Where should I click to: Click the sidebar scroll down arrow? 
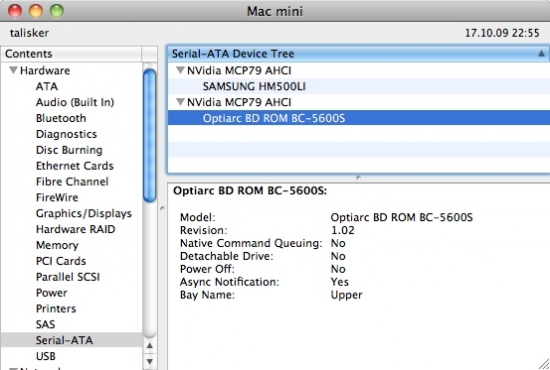coord(150,361)
